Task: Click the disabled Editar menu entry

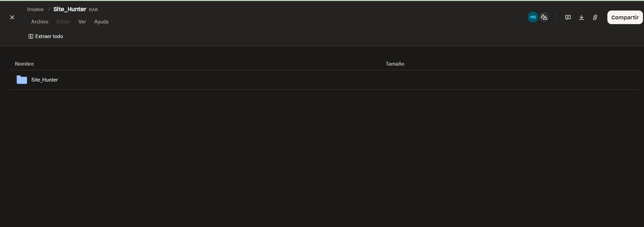Action: [x=63, y=21]
